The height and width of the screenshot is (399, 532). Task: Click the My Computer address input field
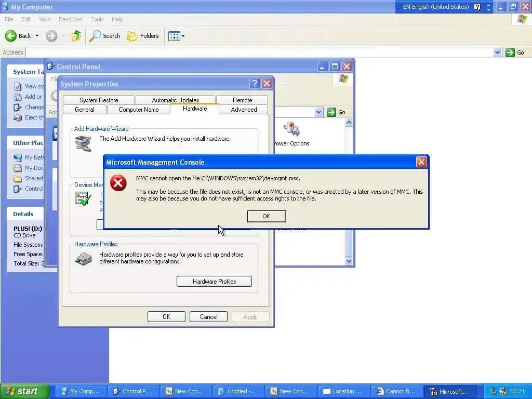pos(260,52)
